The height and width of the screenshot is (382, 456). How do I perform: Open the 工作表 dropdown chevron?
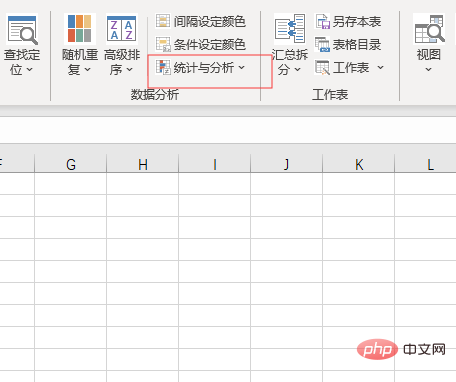[x=380, y=68]
